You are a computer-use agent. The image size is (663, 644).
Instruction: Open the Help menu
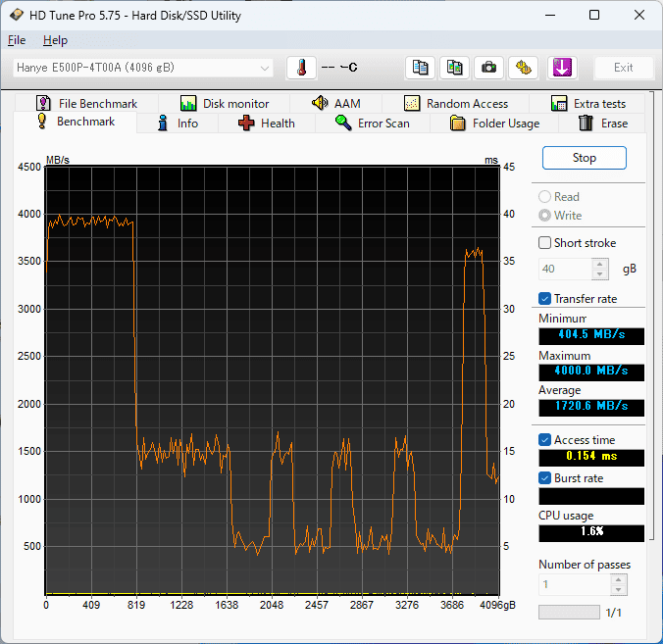click(55, 40)
